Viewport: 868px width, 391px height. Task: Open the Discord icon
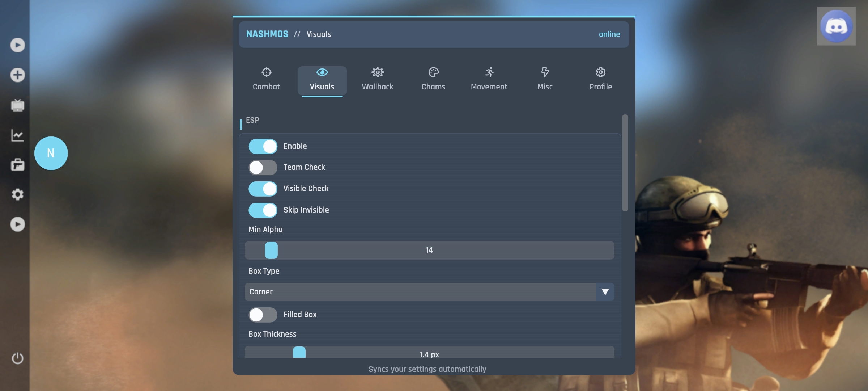pyautogui.click(x=836, y=26)
